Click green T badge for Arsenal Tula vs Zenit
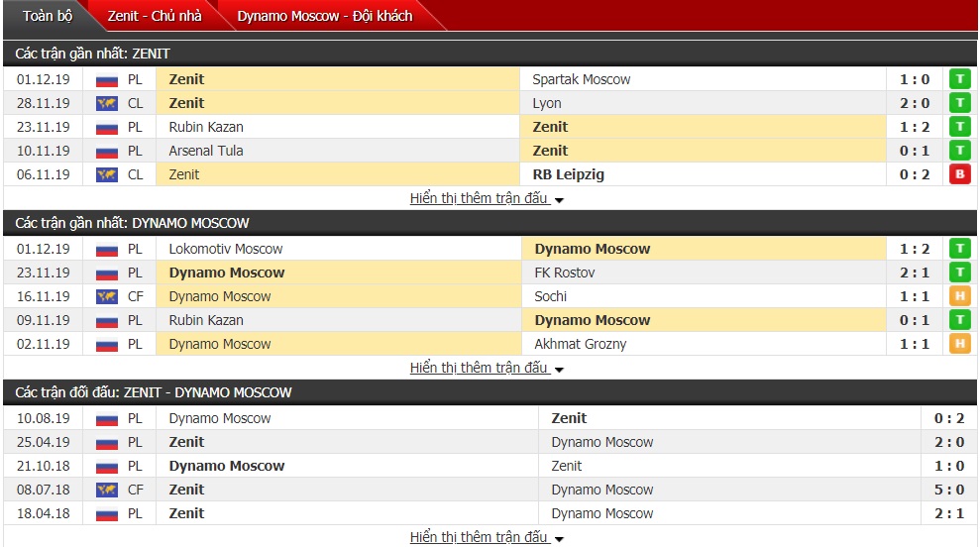 (x=960, y=151)
